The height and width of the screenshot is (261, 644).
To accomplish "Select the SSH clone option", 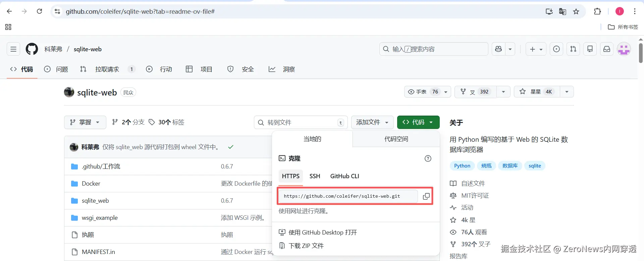I will (x=315, y=176).
